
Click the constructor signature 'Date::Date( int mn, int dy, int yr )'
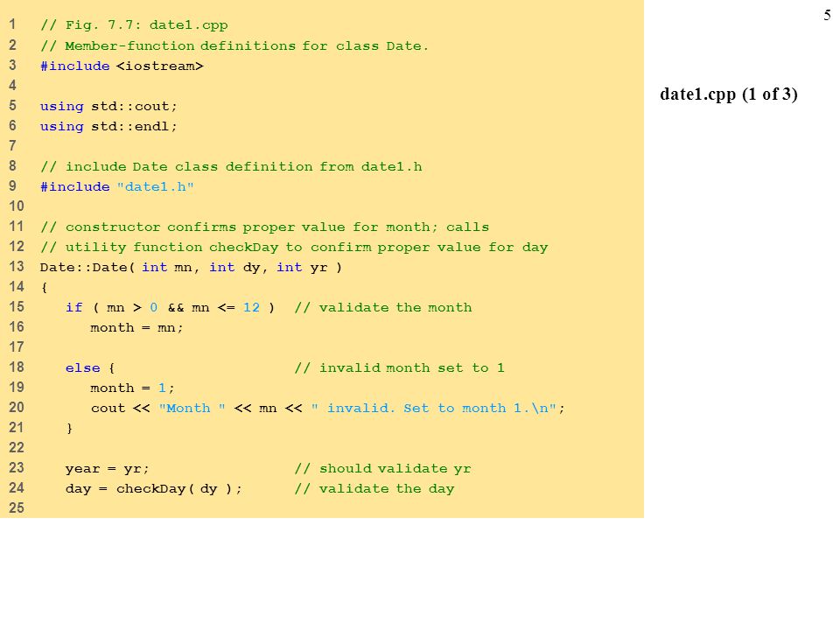pos(191,268)
